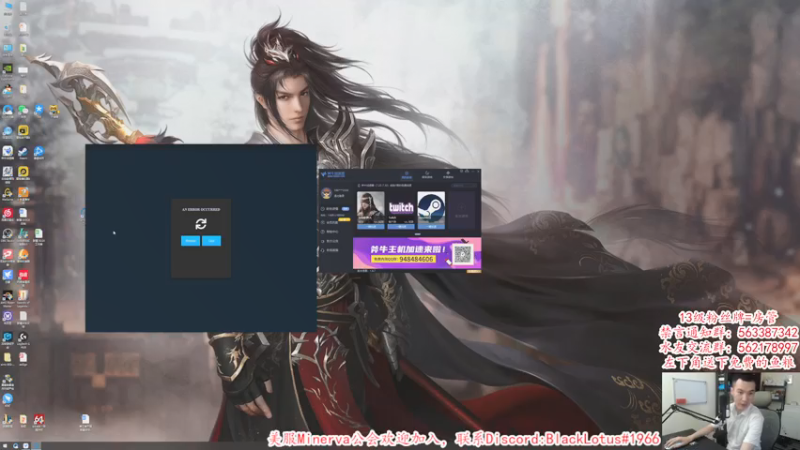
Task: Click the blue button under the warrior game card
Action: (371, 227)
